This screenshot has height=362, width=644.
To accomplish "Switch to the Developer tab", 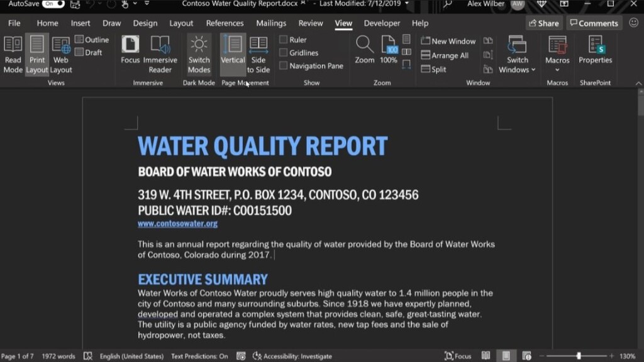I will pos(382,23).
